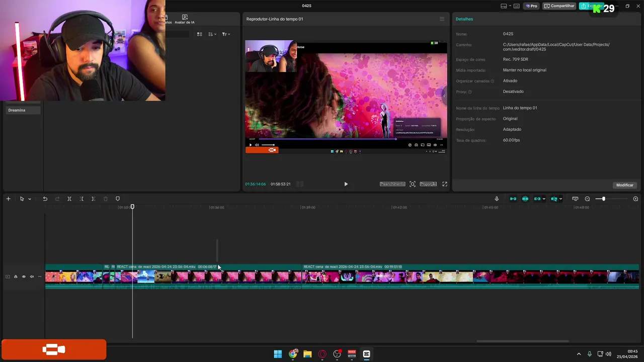Hide the main video track
The width and height of the screenshot is (644, 362).
click(24, 277)
